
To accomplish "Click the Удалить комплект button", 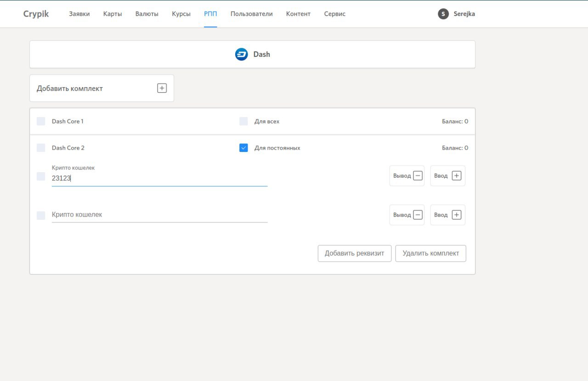I will (x=431, y=253).
